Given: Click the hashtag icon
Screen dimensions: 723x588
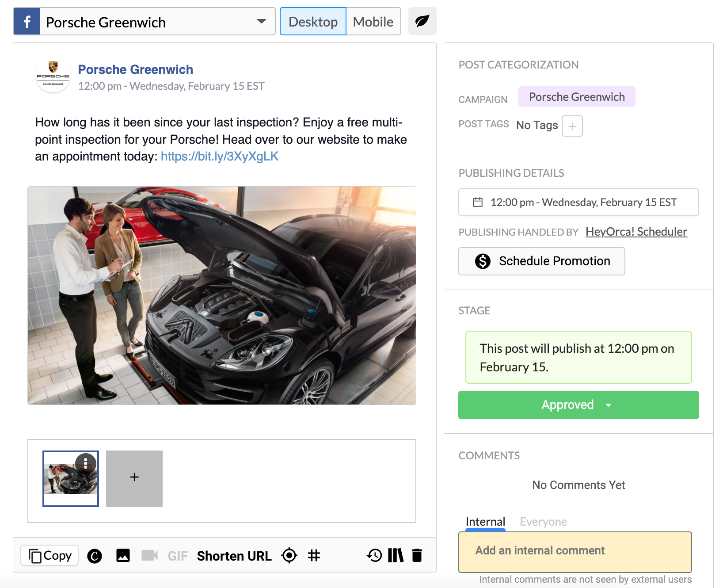Looking at the screenshot, I should [x=314, y=555].
